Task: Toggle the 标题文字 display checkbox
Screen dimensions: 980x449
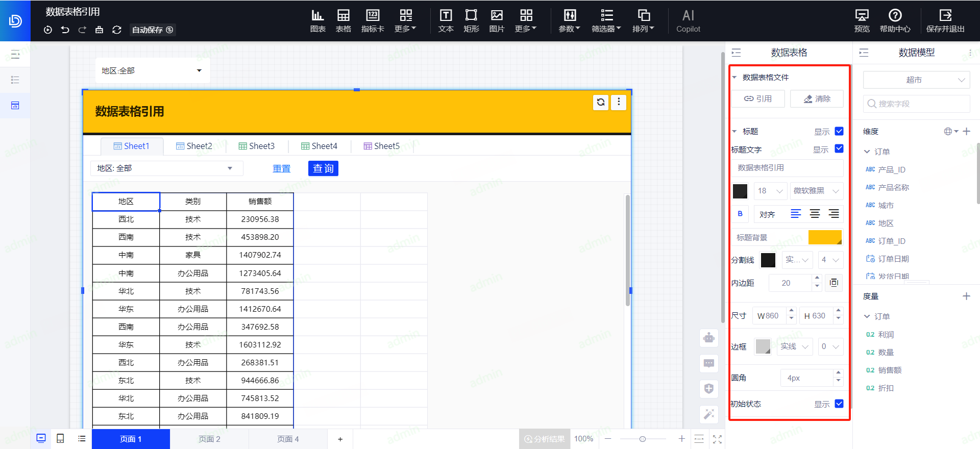Action: pyautogui.click(x=839, y=149)
